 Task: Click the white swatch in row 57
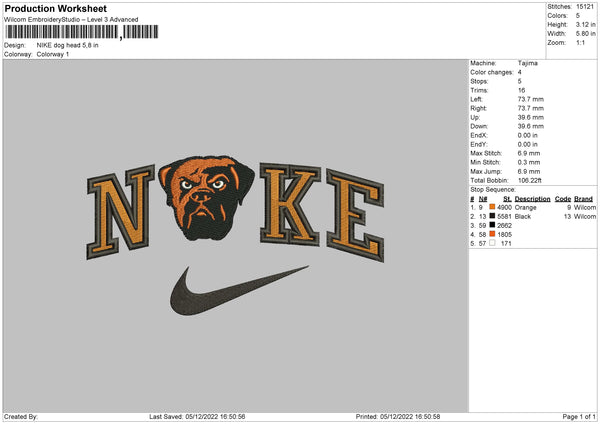(x=492, y=243)
